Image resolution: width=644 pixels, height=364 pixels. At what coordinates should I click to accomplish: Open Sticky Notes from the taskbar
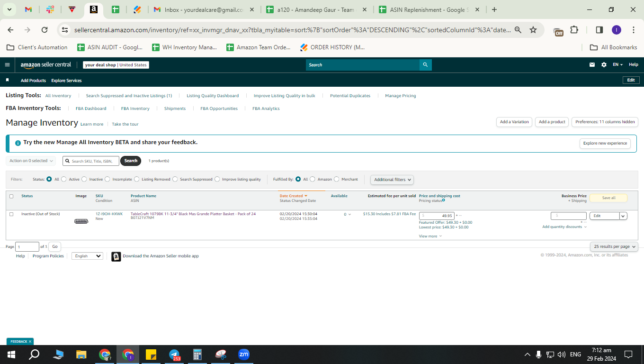(x=151, y=355)
